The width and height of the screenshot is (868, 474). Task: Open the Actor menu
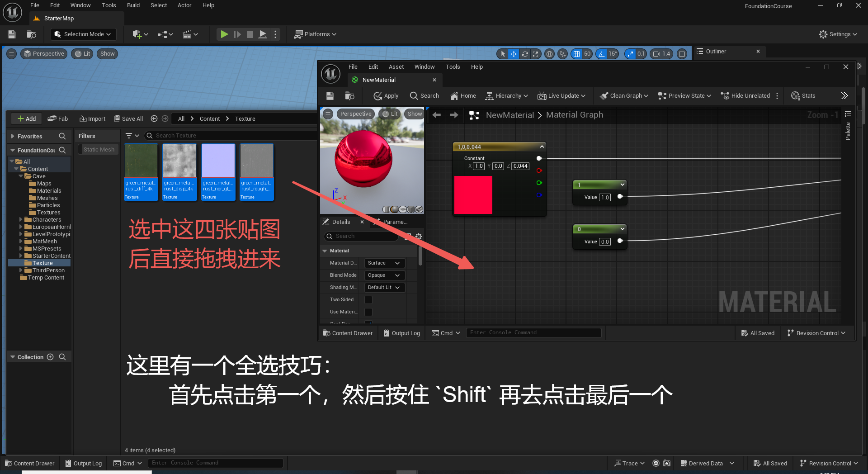[184, 5]
